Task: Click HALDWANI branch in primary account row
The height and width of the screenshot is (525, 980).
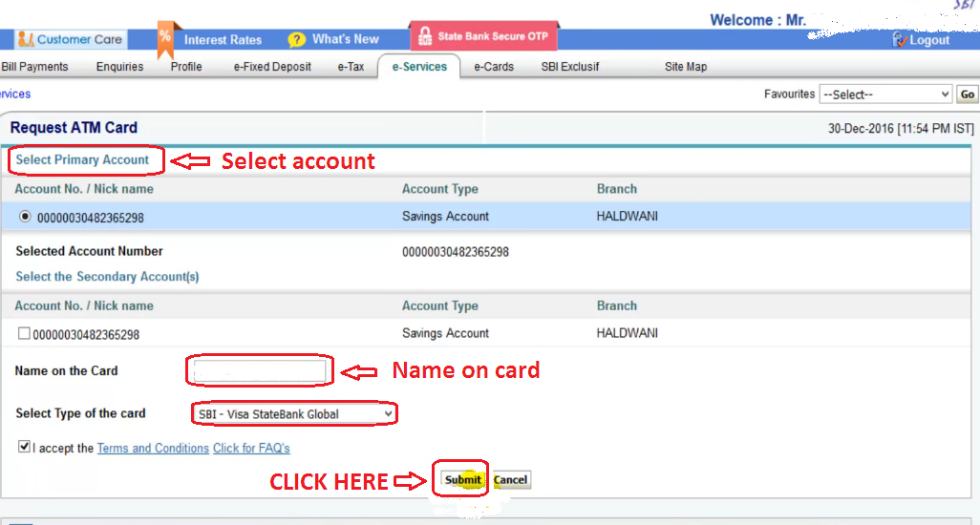Action: [x=627, y=216]
